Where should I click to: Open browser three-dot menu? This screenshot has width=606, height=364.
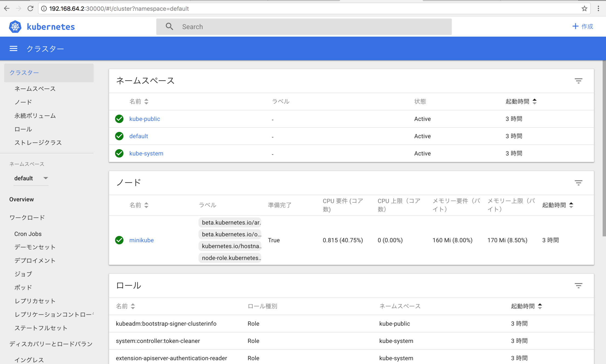[x=598, y=9]
